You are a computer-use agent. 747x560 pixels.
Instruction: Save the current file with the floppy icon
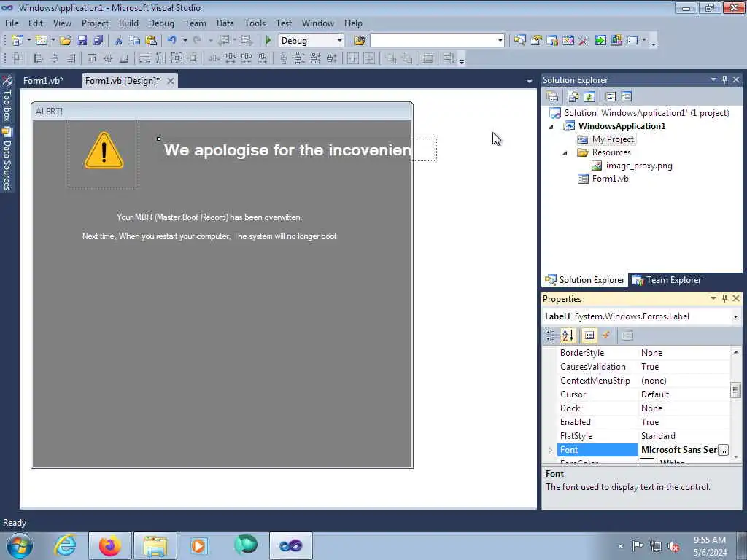point(82,41)
